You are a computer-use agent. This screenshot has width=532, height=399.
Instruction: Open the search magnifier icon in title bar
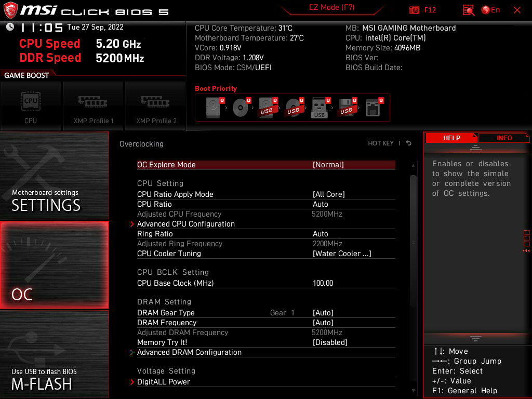coord(468,10)
